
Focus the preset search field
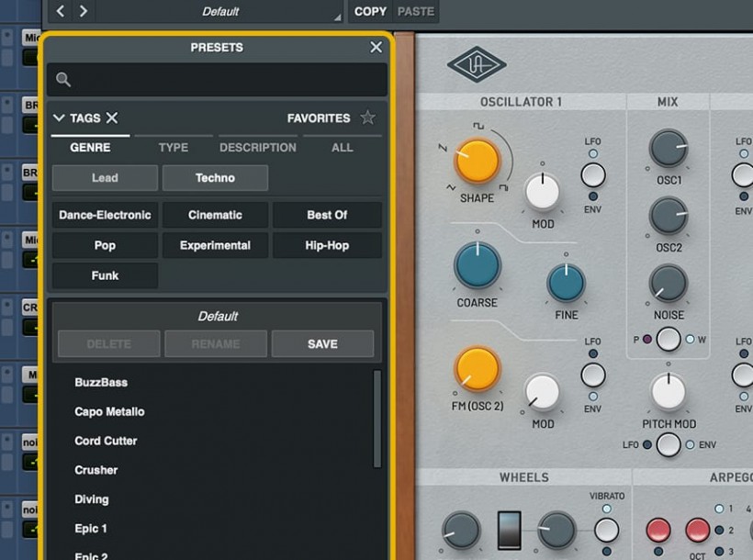(x=217, y=80)
